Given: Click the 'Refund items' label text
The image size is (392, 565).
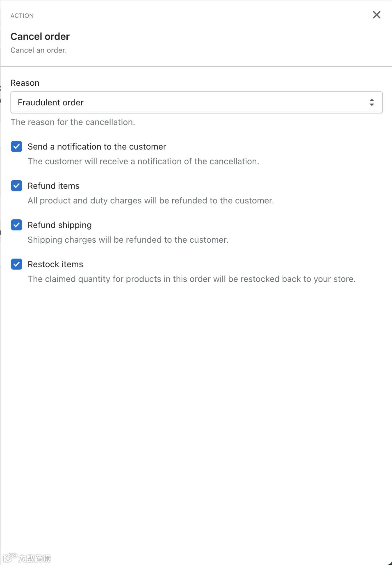Looking at the screenshot, I should point(53,186).
